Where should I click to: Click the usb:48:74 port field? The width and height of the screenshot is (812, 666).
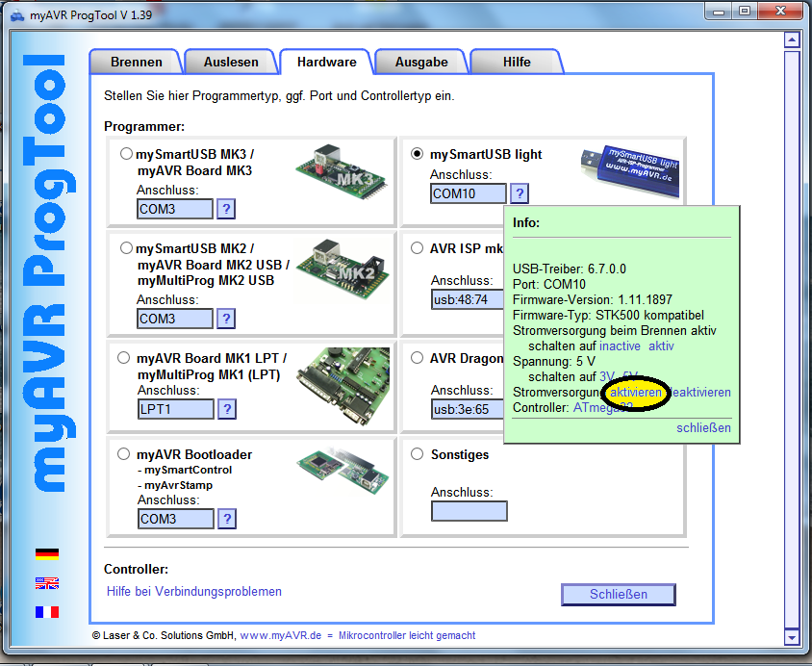tap(468, 299)
